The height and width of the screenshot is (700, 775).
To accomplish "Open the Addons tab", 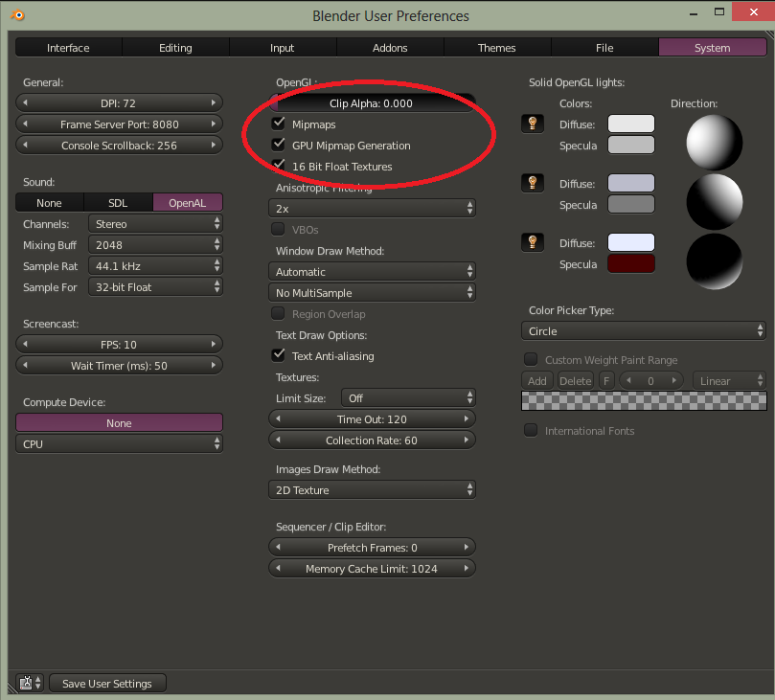I will click(x=390, y=48).
